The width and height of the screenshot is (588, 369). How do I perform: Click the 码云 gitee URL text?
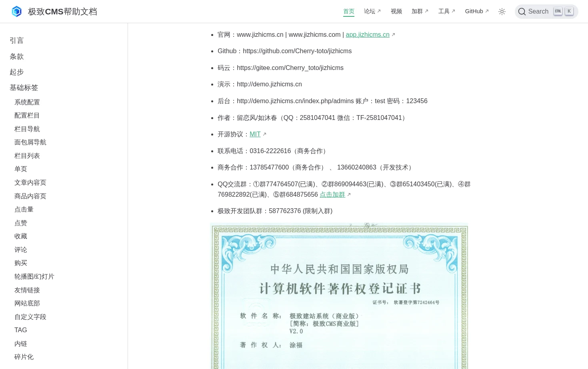click(x=290, y=68)
